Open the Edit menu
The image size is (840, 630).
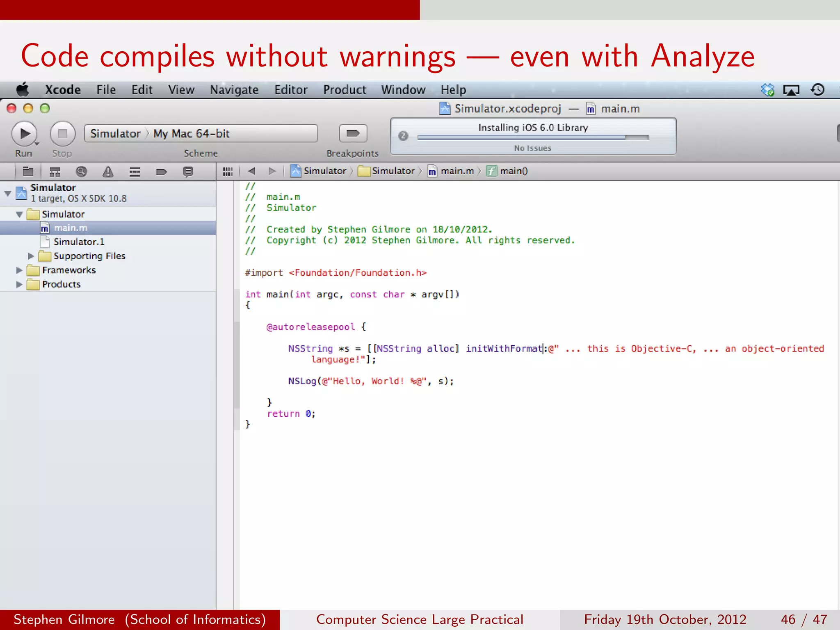coord(142,89)
